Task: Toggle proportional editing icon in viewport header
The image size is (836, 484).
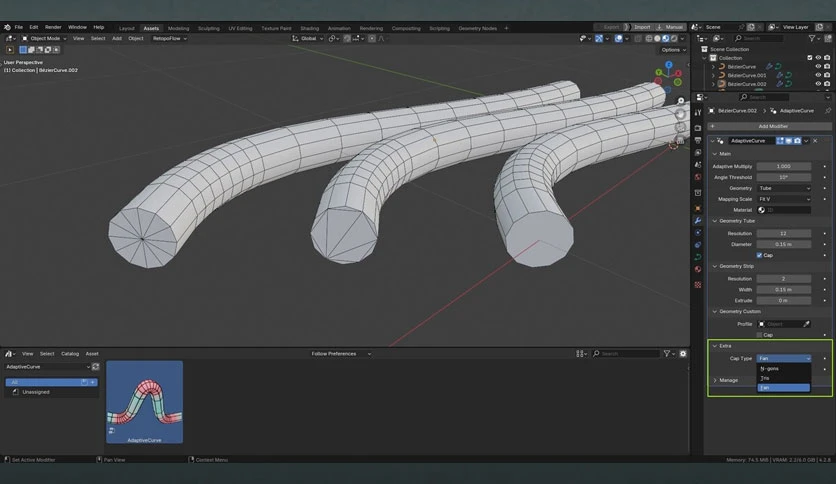Action: pos(372,38)
